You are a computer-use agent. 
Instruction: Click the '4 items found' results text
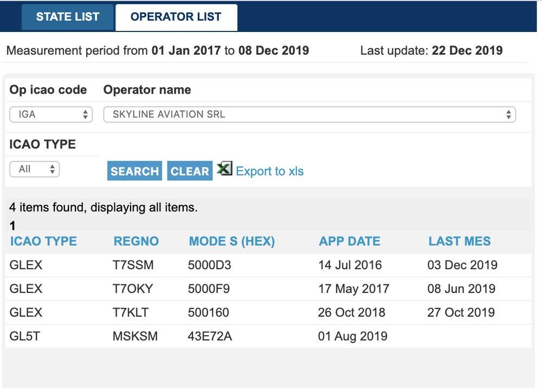[104, 207]
